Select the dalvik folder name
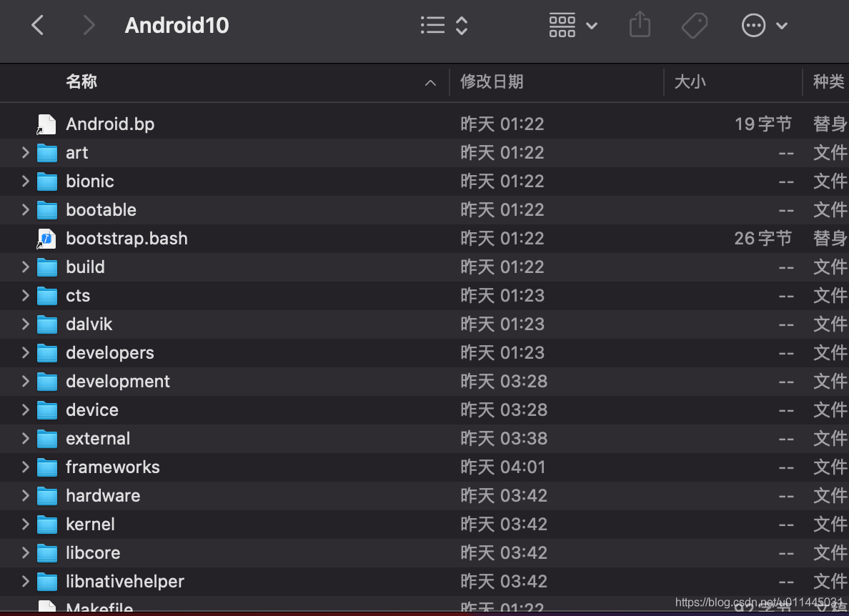 click(89, 324)
